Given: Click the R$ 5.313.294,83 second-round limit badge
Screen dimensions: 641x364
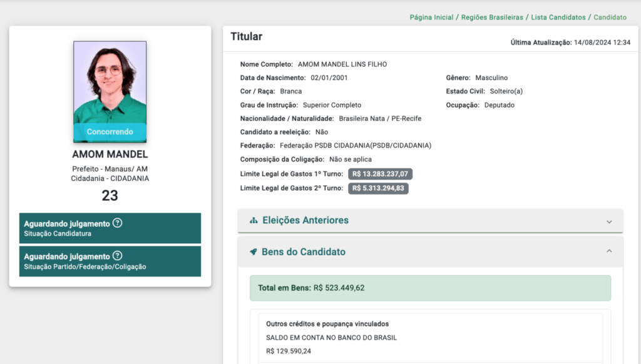Looking at the screenshot, I should (378, 188).
